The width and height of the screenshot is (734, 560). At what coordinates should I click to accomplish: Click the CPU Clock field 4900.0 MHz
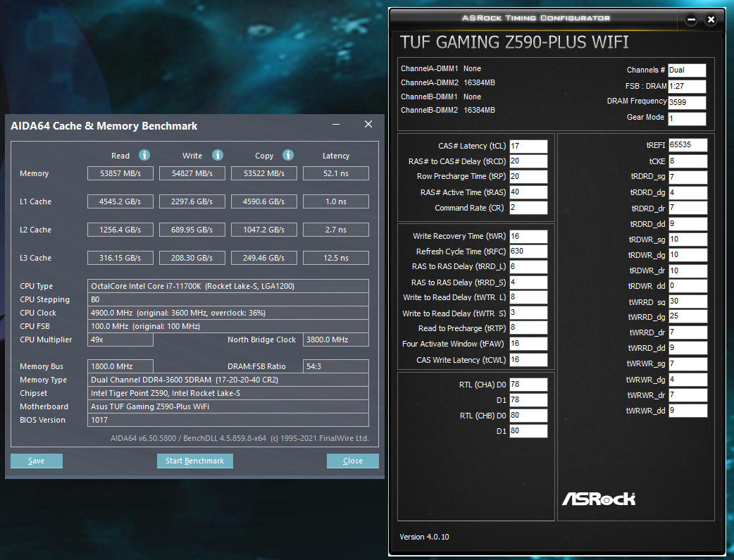228,313
